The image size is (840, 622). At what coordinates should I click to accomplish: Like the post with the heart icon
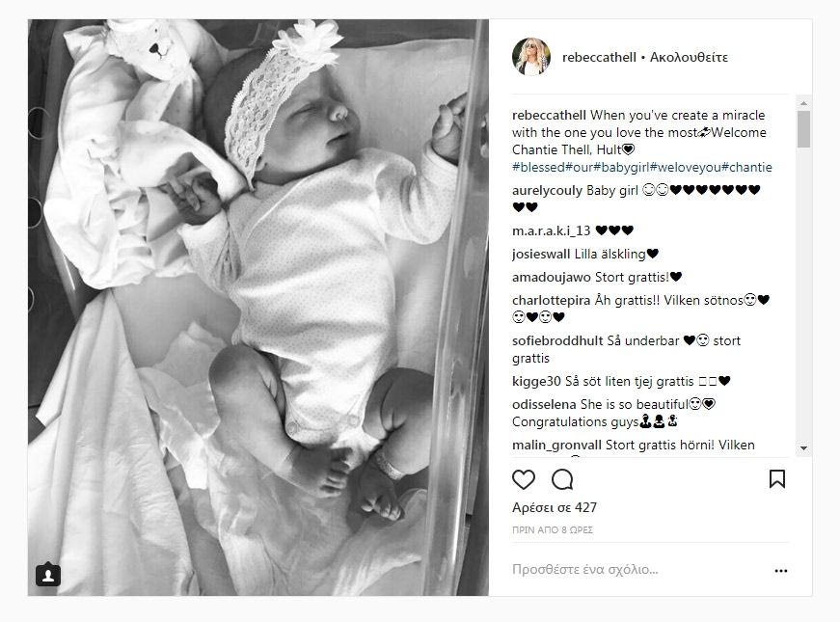524,479
